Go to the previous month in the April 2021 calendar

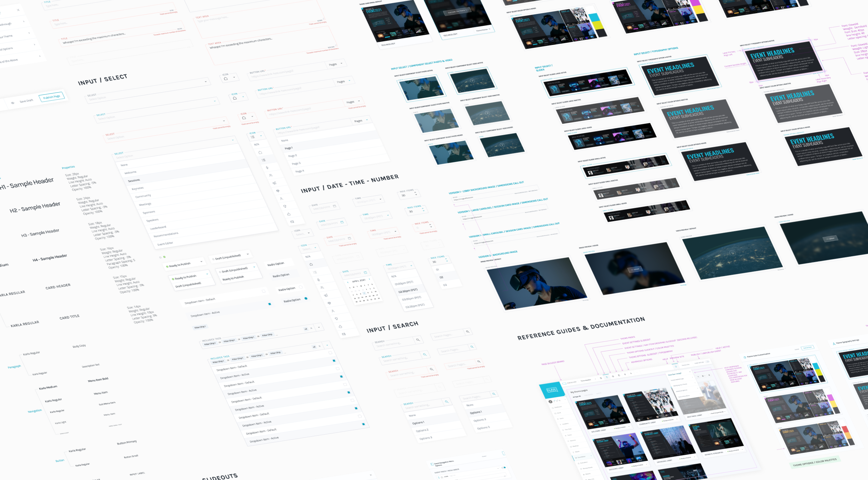click(348, 282)
